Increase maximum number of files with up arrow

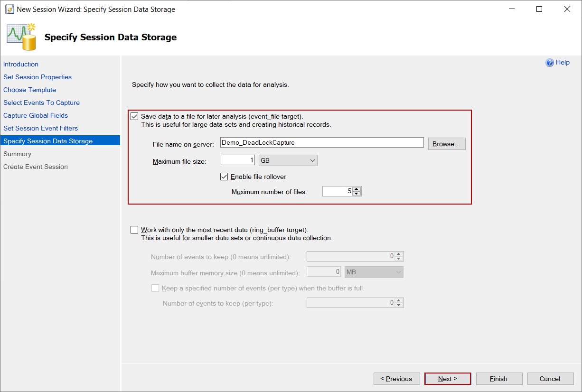coord(357,189)
